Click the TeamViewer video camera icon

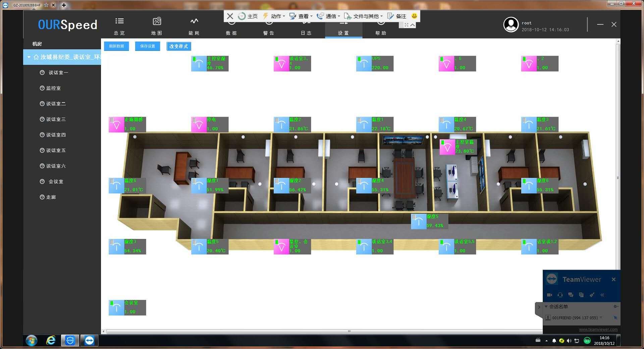click(549, 295)
